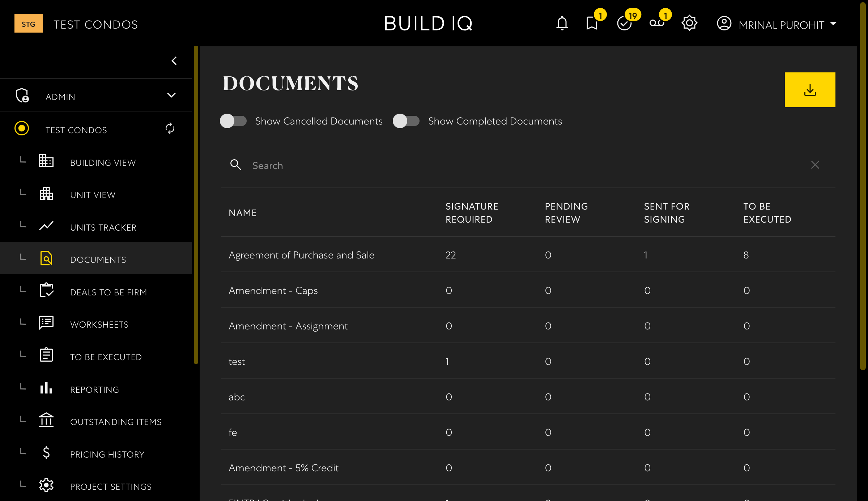The image size is (868, 501).
Task: Click the Documents search-page icon
Action: point(46,258)
